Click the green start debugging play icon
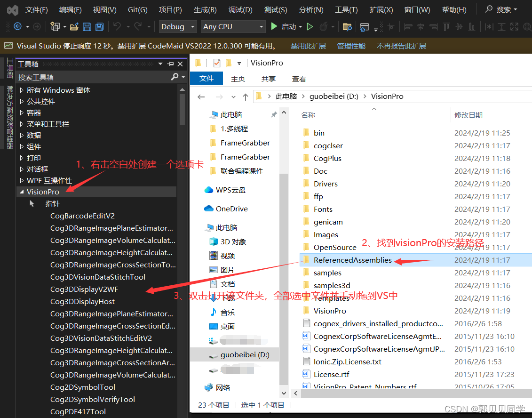The width and height of the screenshot is (532, 418). pos(274,26)
